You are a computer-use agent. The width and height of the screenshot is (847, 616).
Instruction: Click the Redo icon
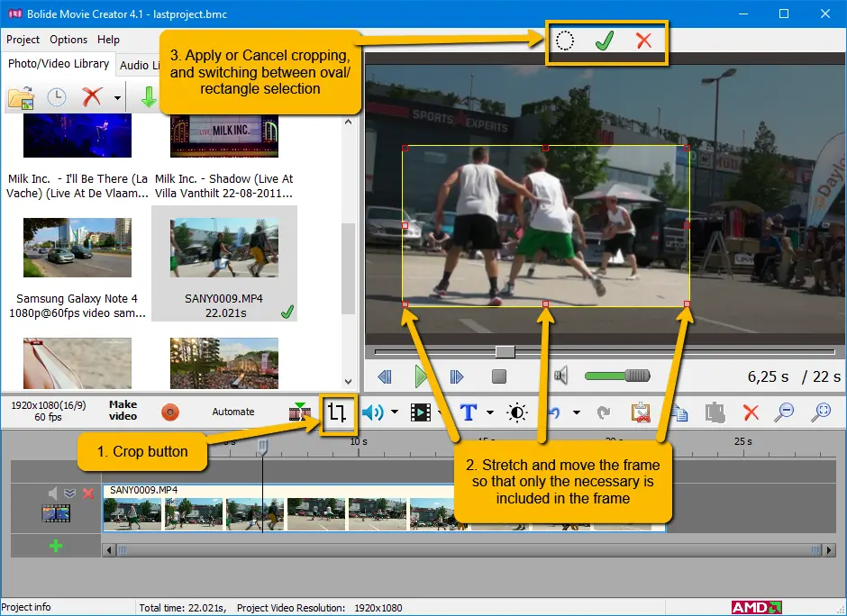click(604, 412)
